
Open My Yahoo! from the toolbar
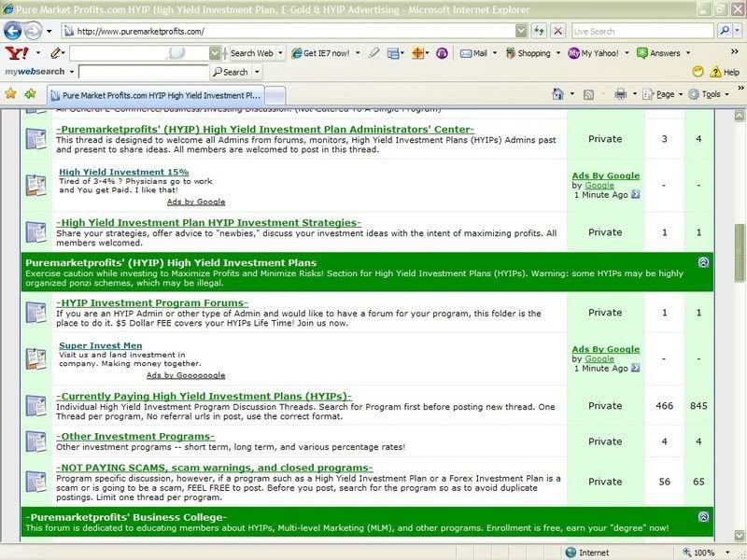point(593,53)
